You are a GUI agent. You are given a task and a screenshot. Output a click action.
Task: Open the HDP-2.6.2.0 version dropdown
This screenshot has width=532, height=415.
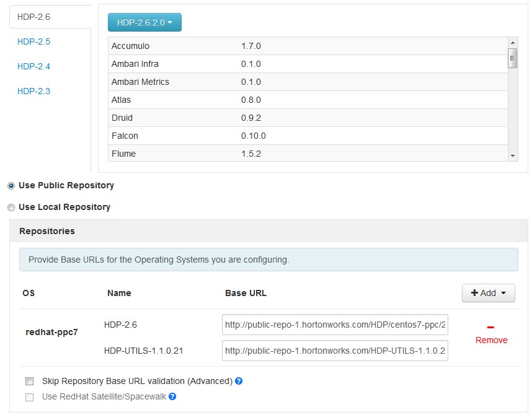pos(141,22)
